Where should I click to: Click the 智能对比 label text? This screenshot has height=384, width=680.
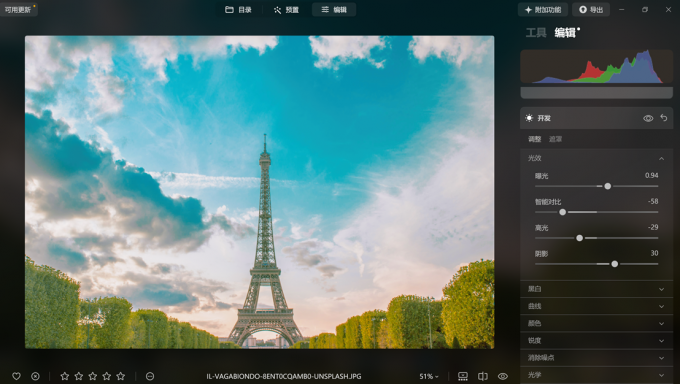pyautogui.click(x=548, y=202)
